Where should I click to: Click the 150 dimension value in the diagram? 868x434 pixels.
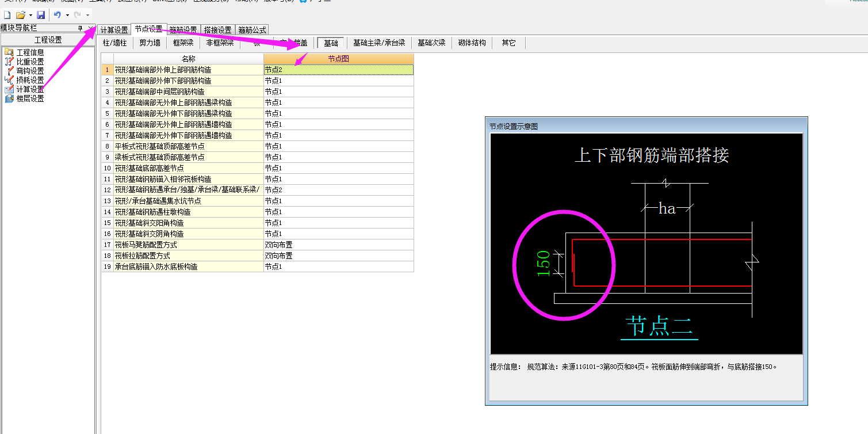click(x=544, y=263)
